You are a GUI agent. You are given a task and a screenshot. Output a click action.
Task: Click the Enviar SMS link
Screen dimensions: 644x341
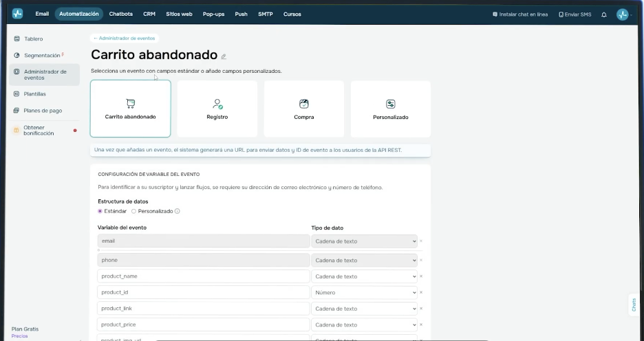point(578,14)
